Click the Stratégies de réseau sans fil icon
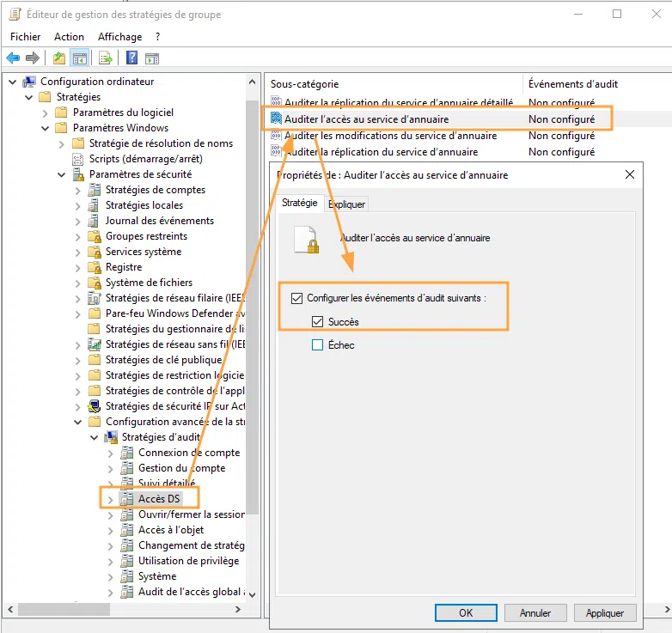This screenshot has height=633, width=672. (95, 344)
